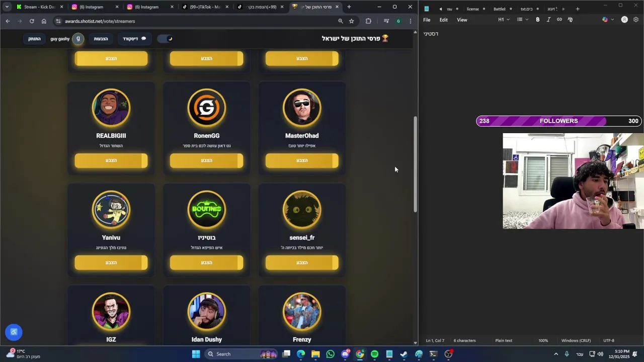Open Spotify from taskbar
The image size is (644, 362).
374,354
